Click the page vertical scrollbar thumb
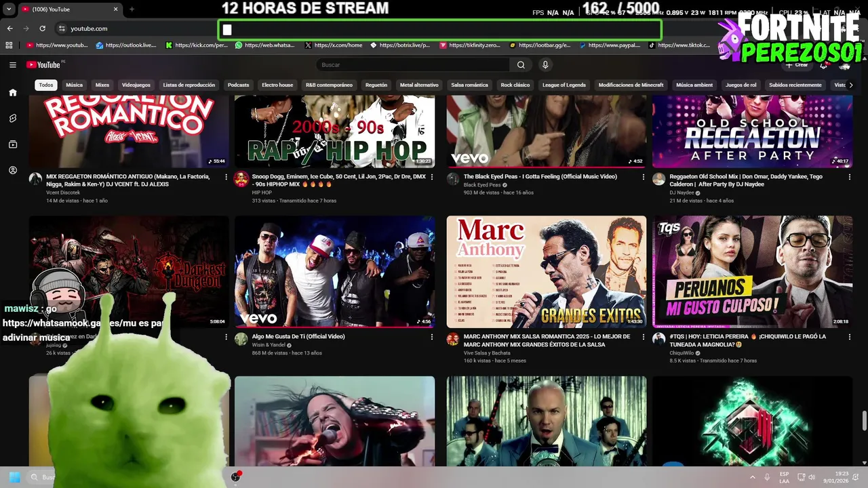 pos(864,420)
